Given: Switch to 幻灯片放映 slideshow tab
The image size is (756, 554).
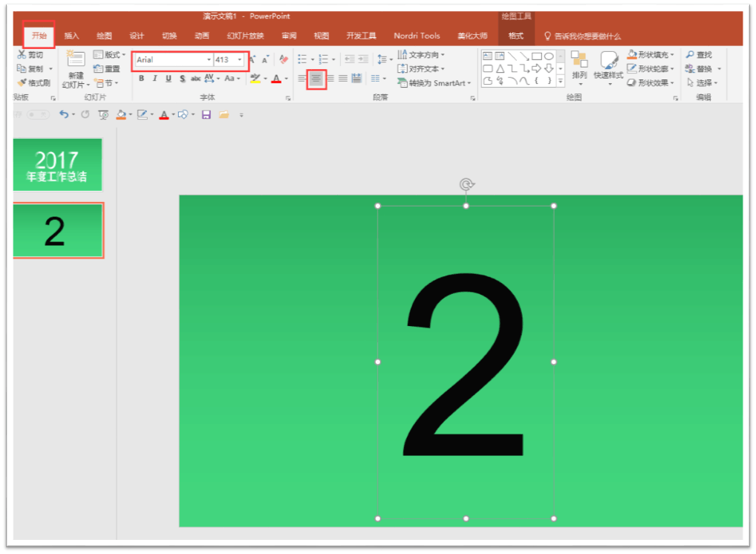Looking at the screenshot, I should (x=245, y=36).
